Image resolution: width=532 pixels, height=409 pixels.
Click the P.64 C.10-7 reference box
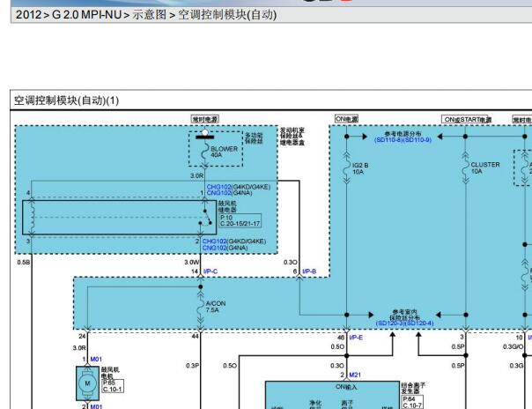tap(412, 402)
